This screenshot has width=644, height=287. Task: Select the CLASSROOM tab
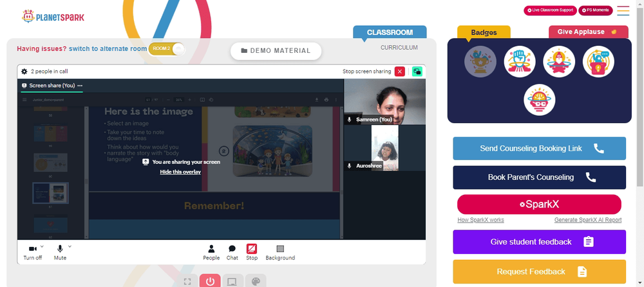(x=390, y=32)
